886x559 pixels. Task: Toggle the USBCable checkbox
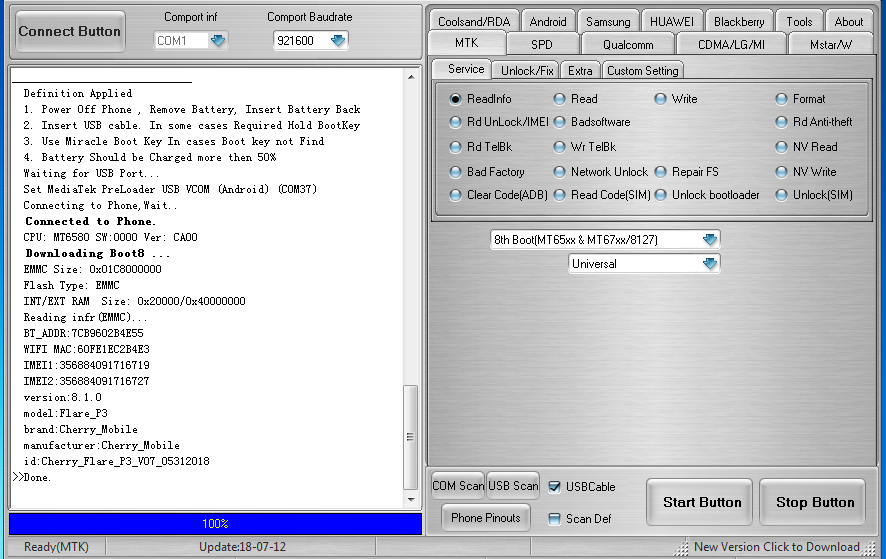554,487
